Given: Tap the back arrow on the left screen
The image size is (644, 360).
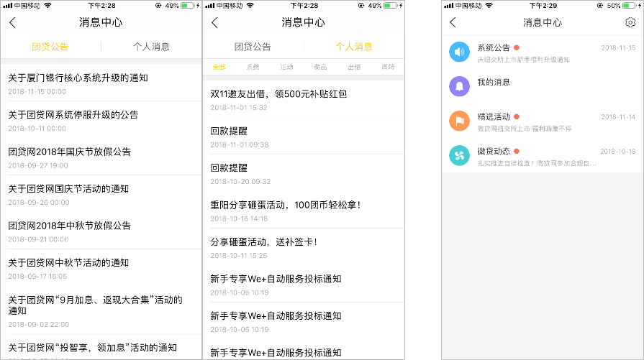Looking at the screenshot, I should pyautogui.click(x=12, y=22).
